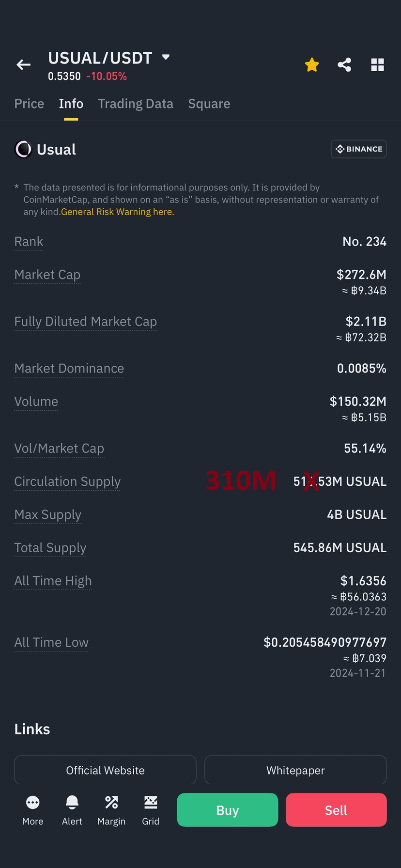Open Margin trading icon
The height and width of the screenshot is (868, 401).
(x=111, y=810)
